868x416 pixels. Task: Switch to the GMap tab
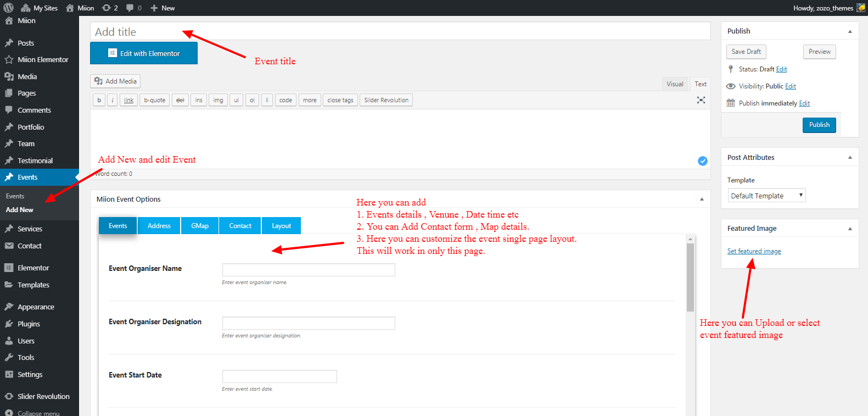200,226
